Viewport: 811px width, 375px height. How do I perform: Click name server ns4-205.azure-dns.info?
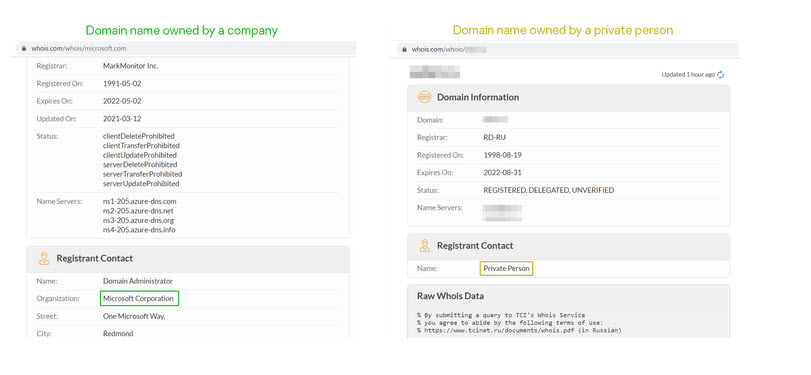click(139, 230)
